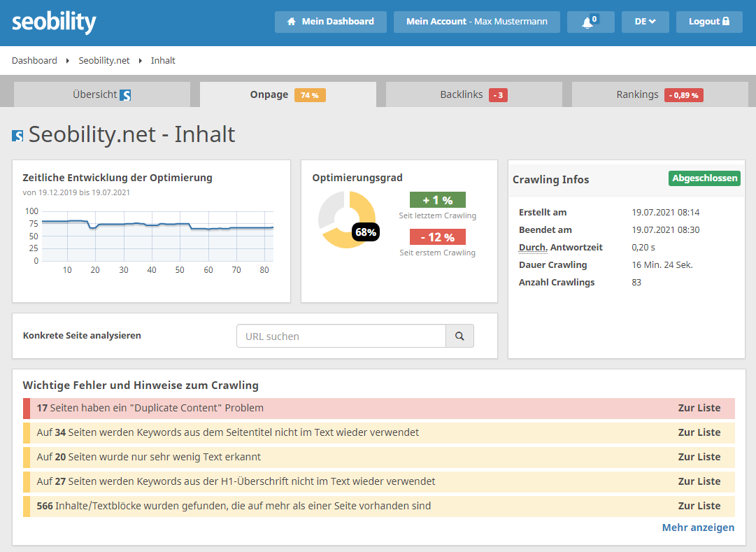756x552 pixels.
Task: Click the seobility logo
Action: 54,22
